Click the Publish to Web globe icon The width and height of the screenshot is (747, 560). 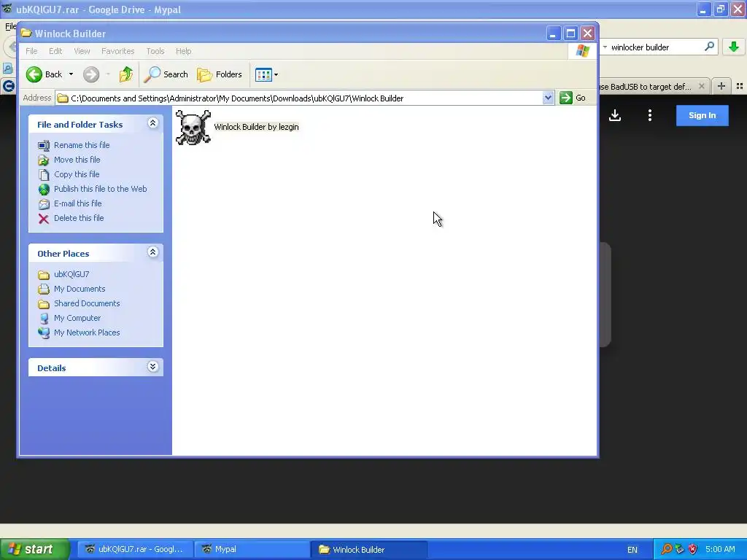(44, 190)
